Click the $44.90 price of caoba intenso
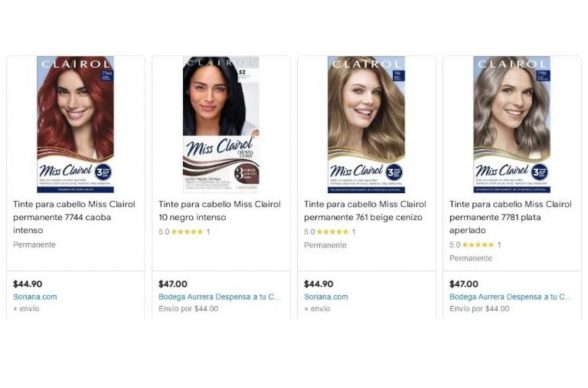This screenshot has width=588, height=388. point(27,284)
